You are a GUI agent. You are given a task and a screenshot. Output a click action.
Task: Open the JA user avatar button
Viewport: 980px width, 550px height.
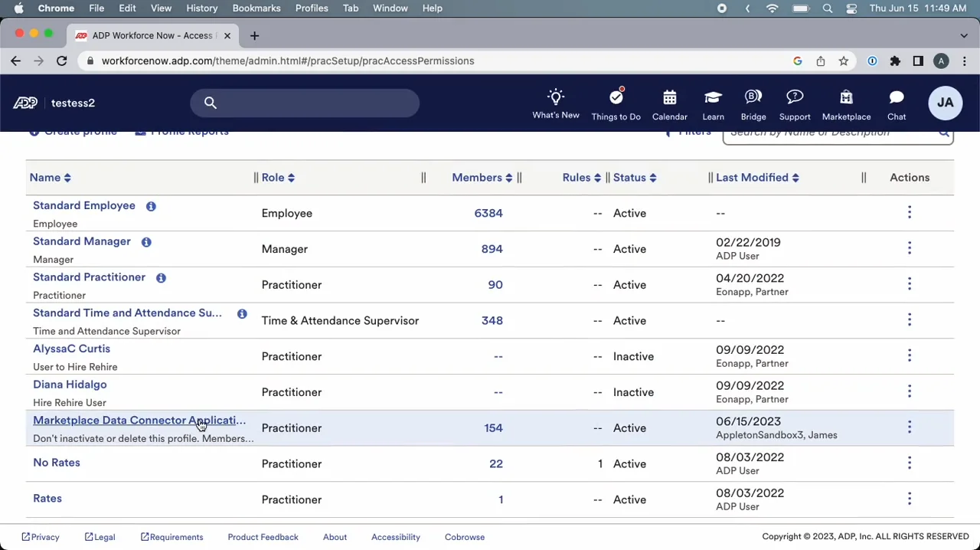(x=945, y=103)
